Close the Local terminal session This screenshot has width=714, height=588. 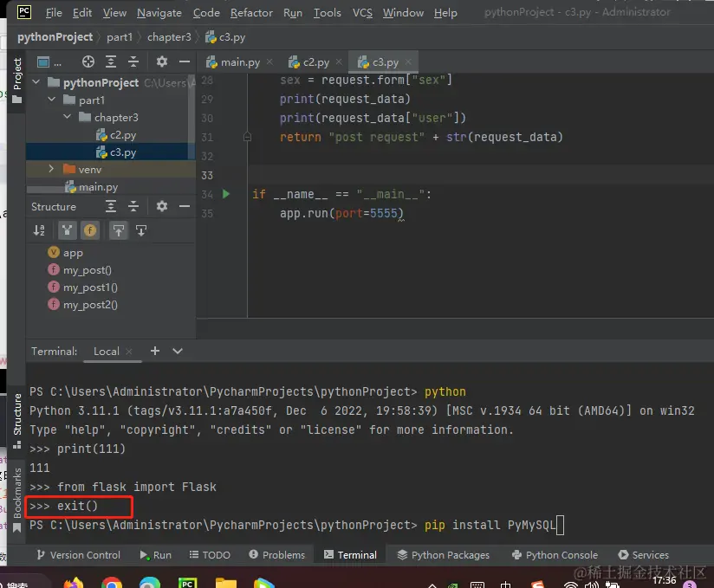tap(129, 352)
